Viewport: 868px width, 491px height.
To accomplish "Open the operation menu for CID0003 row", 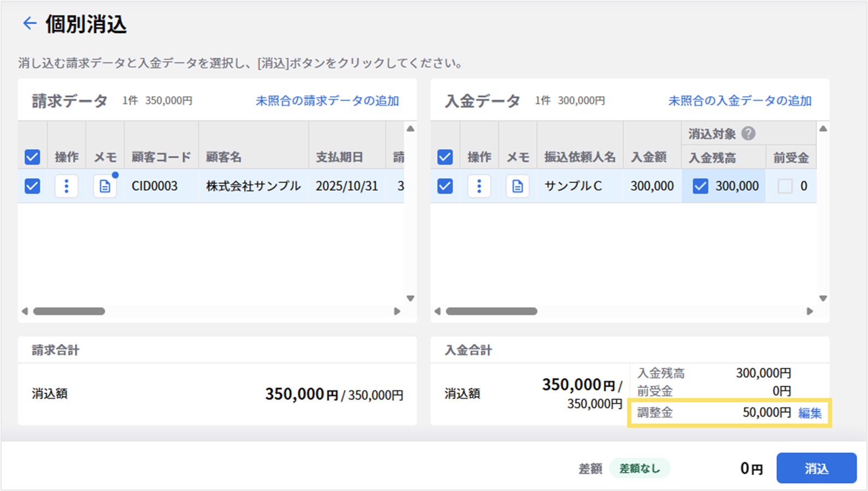I will click(66, 186).
